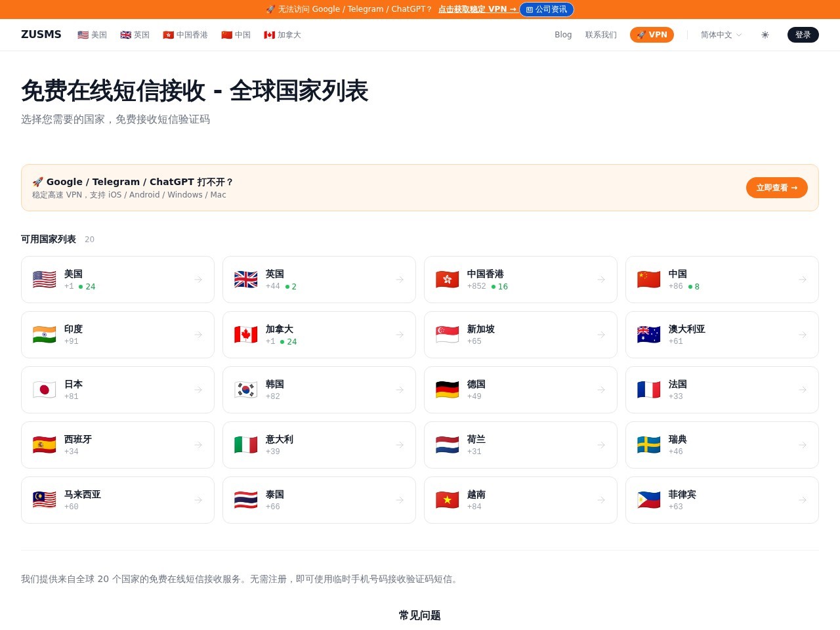Click the 常见问题 heading
Screen dimensions: 840x630
coord(420,615)
